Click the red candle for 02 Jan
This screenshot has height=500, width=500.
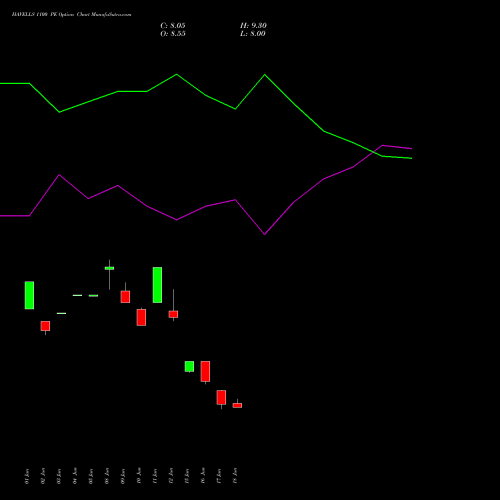point(45,326)
